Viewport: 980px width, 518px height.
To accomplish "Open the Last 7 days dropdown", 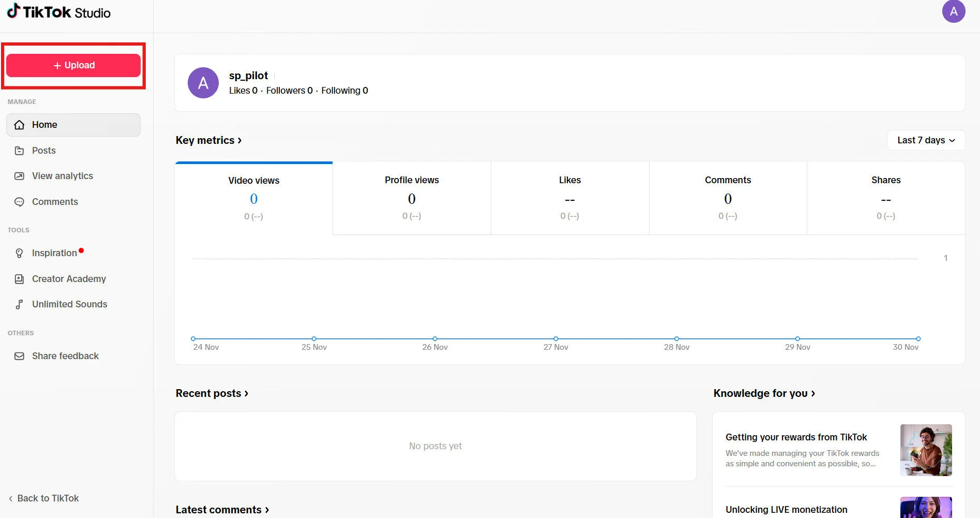I will pyautogui.click(x=926, y=140).
